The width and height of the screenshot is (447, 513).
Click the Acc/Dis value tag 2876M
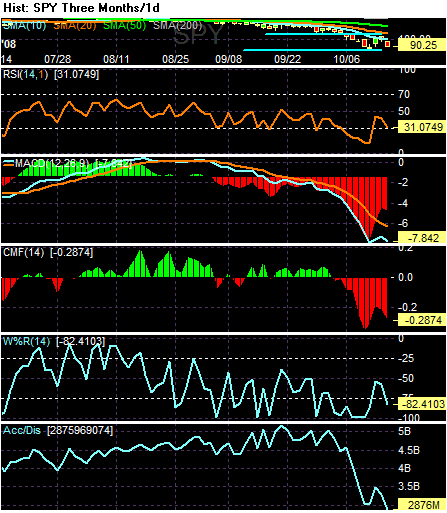click(423, 505)
